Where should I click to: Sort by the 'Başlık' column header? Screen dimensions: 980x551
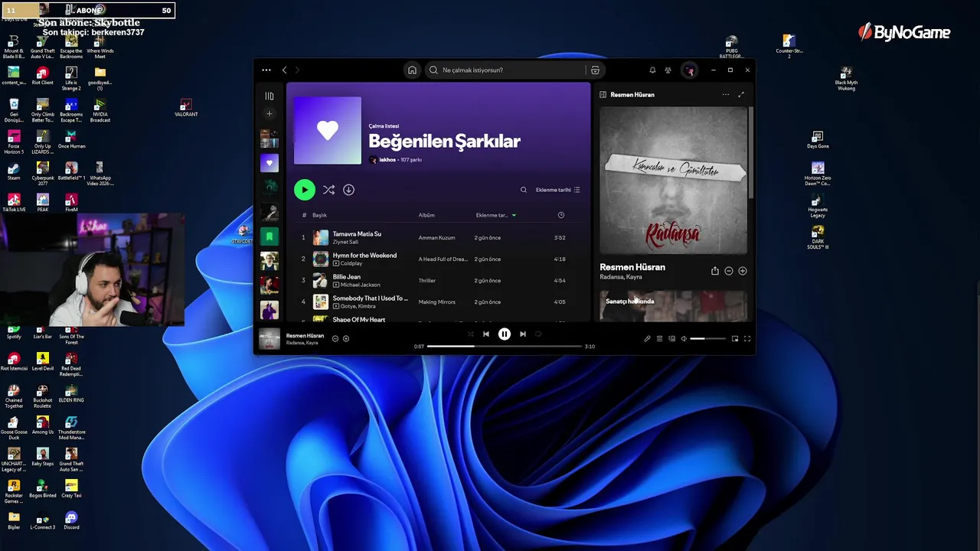[319, 215]
